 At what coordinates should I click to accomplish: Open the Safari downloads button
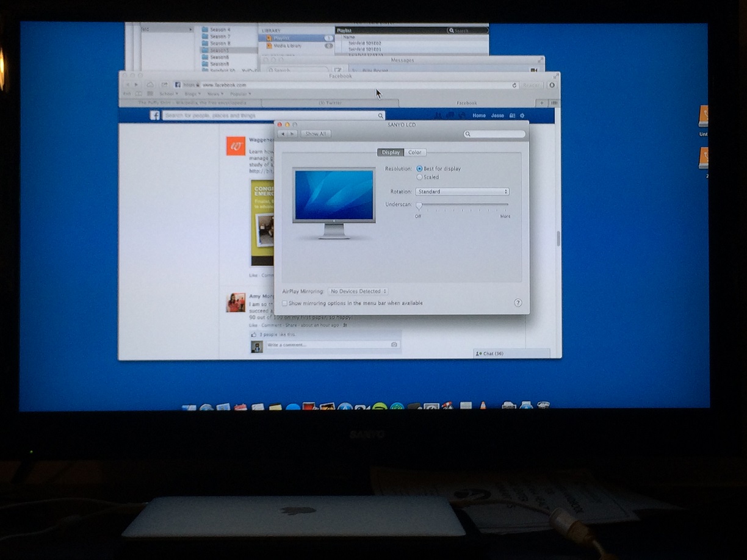(x=552, y=85)
